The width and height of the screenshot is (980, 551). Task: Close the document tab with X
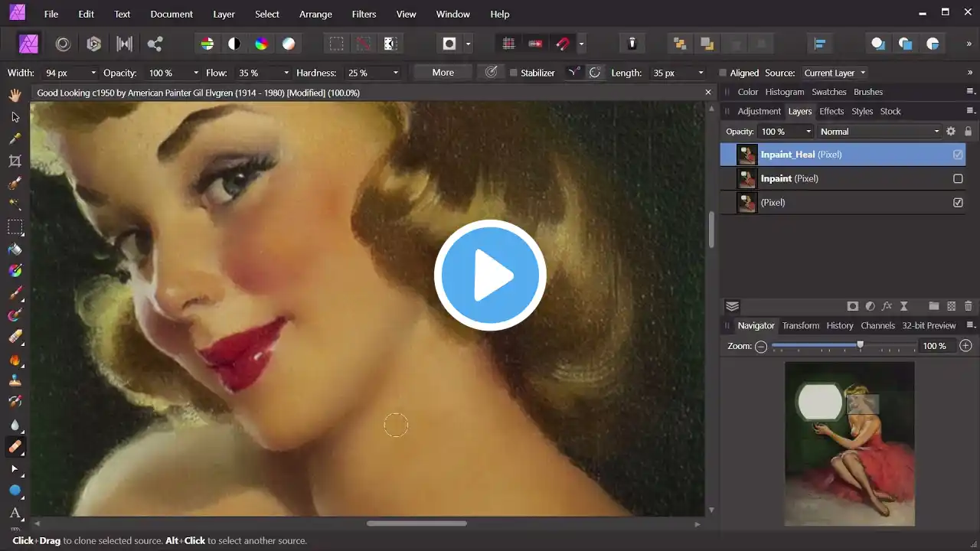tap(708, 92)
